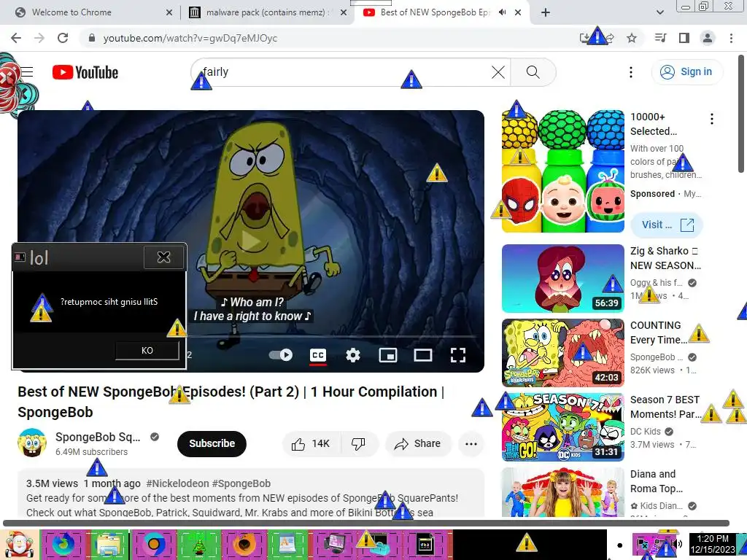Click the Visit button on the ad
Viewport: 747px width, 560px height.
(667, 225)
